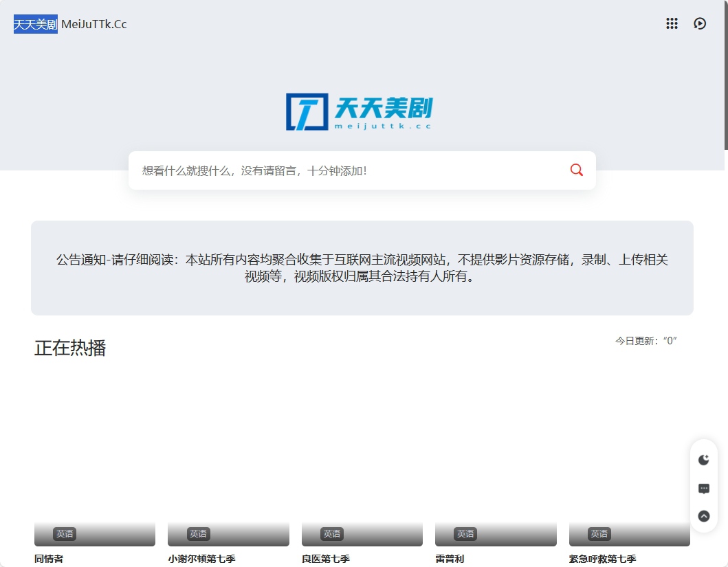Screen dimensions: 728x567
Task: Click the back-to-top arrow icon
Action: (703, 516)
